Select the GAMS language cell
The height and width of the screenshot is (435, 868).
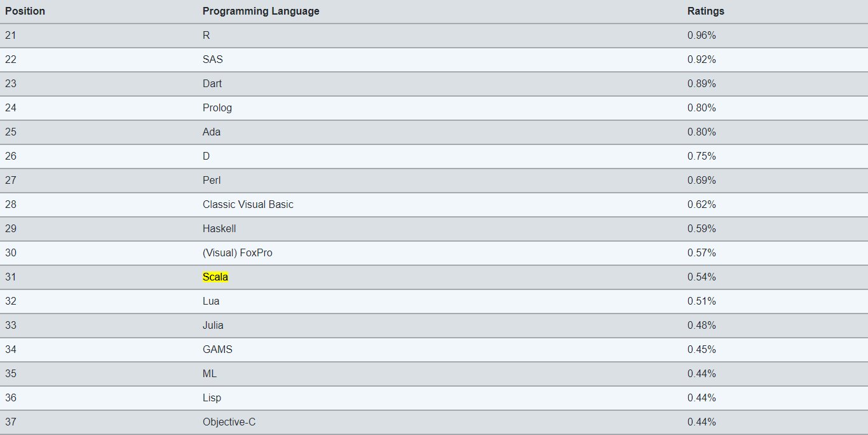coord(217,350)
